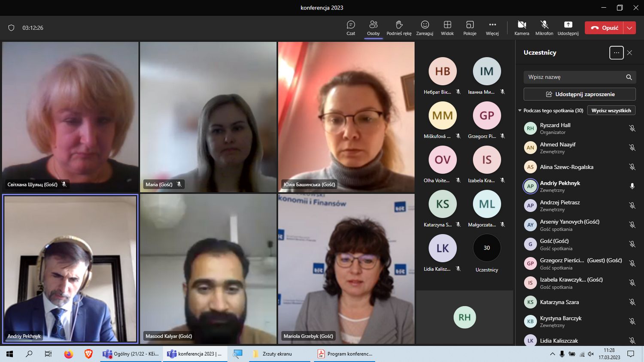The image size is (644, 362).
Task: Click the shield security icon beside the timer
Action: coord(12,28)
